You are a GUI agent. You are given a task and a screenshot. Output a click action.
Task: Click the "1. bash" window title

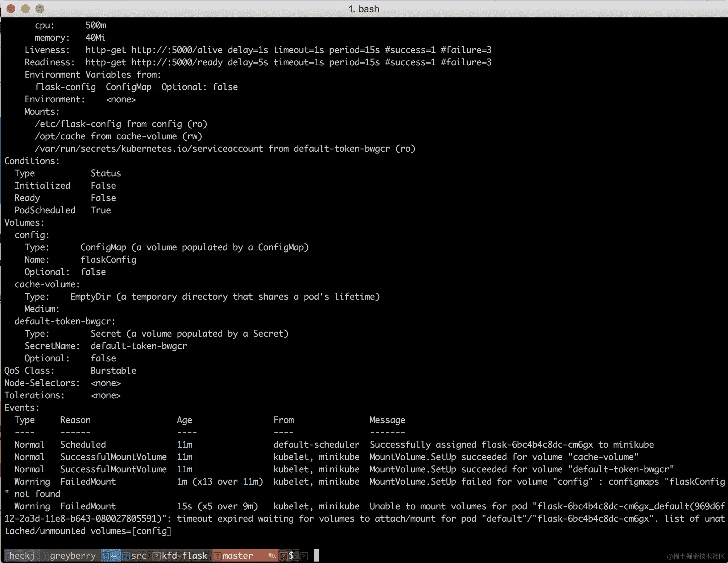pyautogui.click(x=364, y=9)
